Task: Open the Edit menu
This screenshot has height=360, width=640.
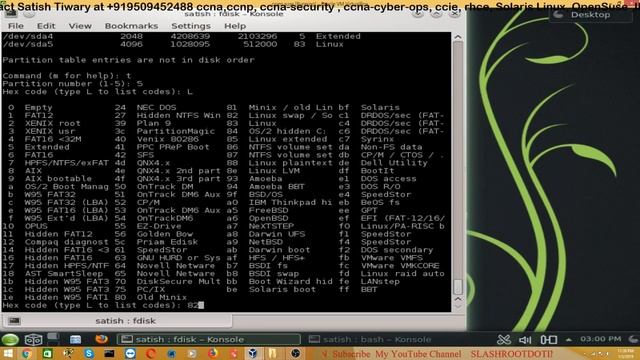Action: point(46,26)
